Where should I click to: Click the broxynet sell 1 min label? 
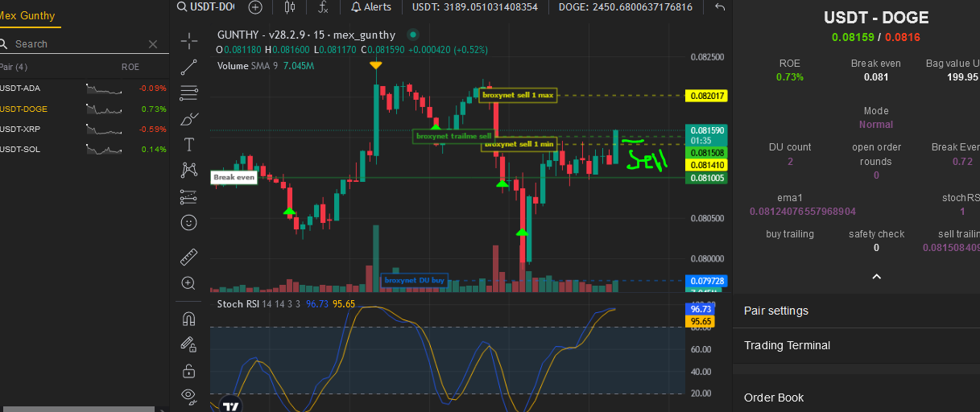519,144
